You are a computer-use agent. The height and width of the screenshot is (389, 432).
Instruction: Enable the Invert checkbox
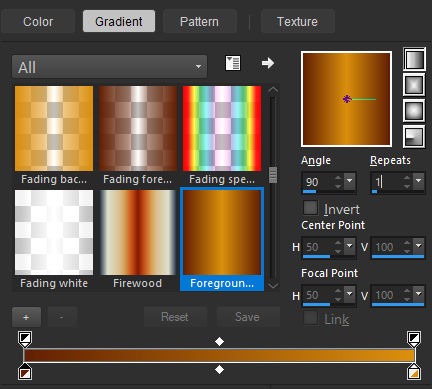(x=310, y=208)
